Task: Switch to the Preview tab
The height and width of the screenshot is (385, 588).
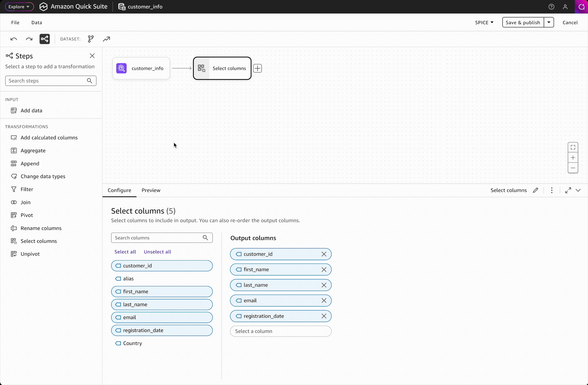Action: (151, 190)
